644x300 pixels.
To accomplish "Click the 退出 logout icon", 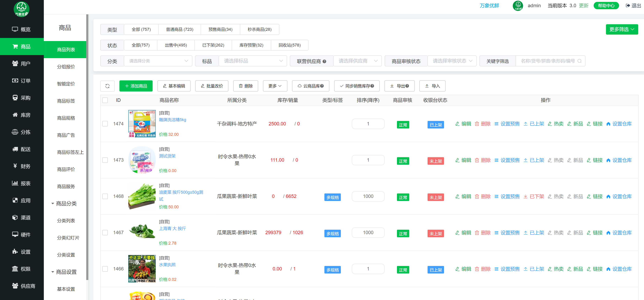I will point(628,5).
